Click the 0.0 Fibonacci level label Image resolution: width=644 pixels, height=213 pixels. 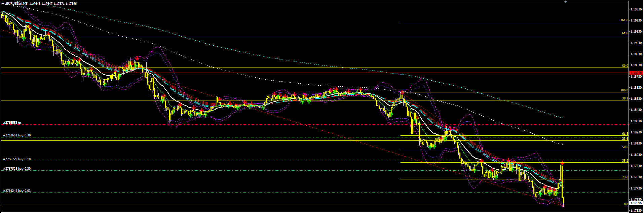click(x=626, y=204)
